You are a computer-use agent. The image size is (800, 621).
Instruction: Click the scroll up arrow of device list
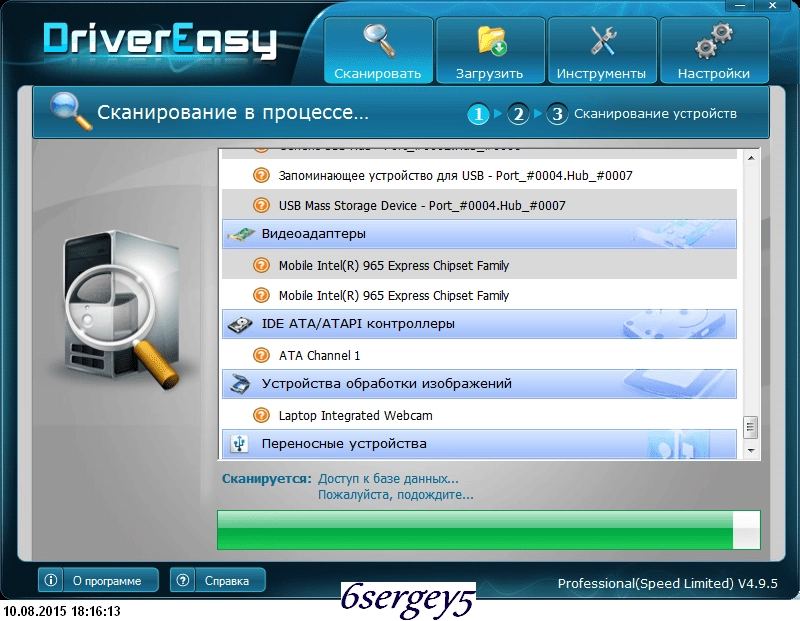pos(751,158)
